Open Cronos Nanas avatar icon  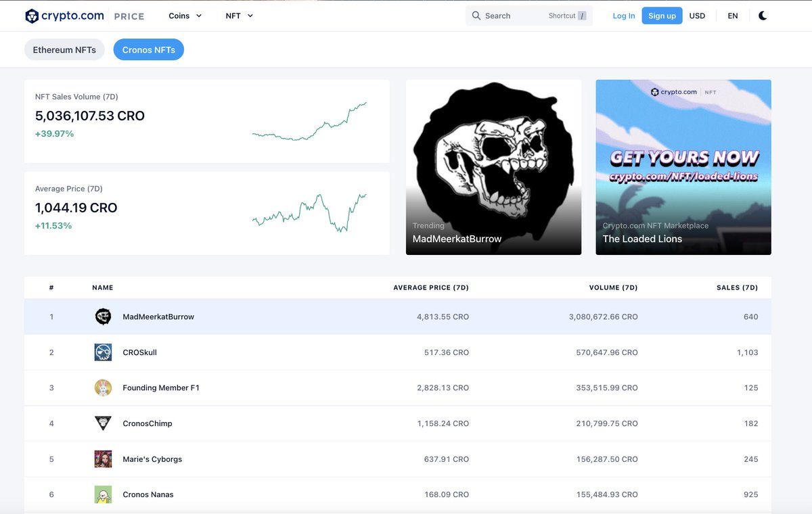103,494
